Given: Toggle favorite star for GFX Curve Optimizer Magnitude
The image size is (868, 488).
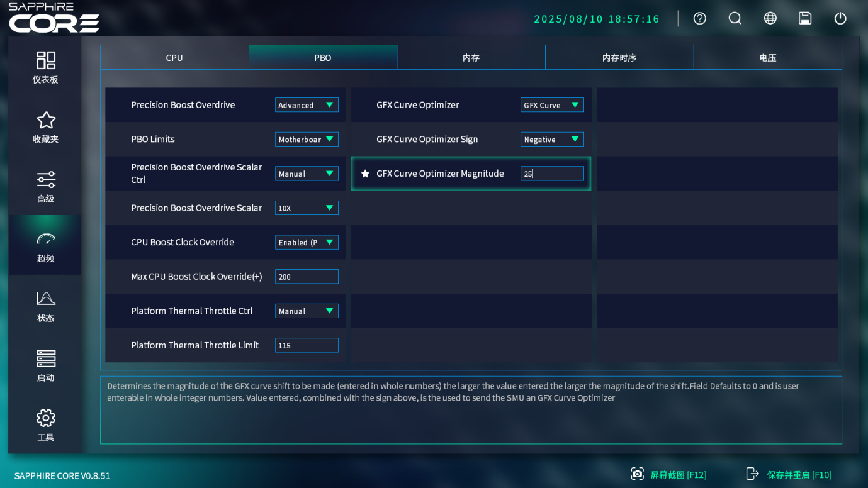Looking at the screenshot, I should (x=365, y=174).
